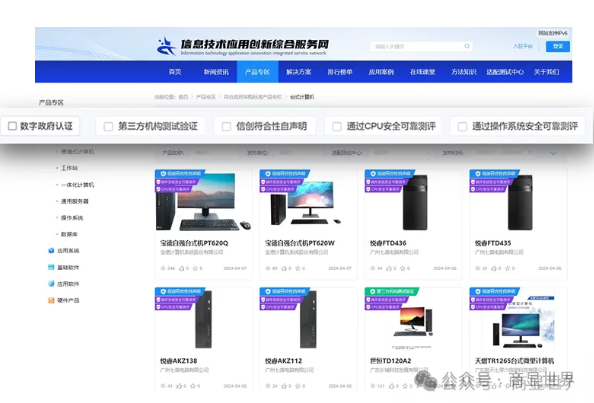
Task: Open the 排行榜单 navigation tab
Action: (340, 72)
